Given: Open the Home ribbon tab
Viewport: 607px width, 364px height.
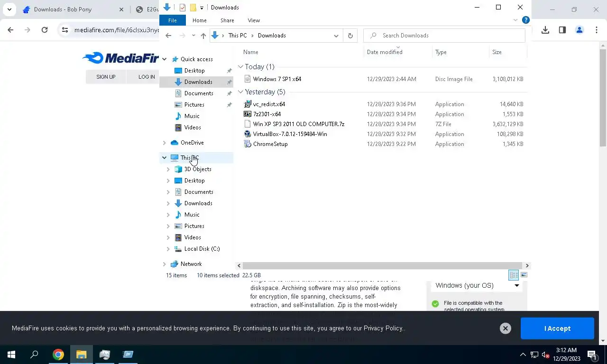Looking at the screenshot, I should point(199,20).
